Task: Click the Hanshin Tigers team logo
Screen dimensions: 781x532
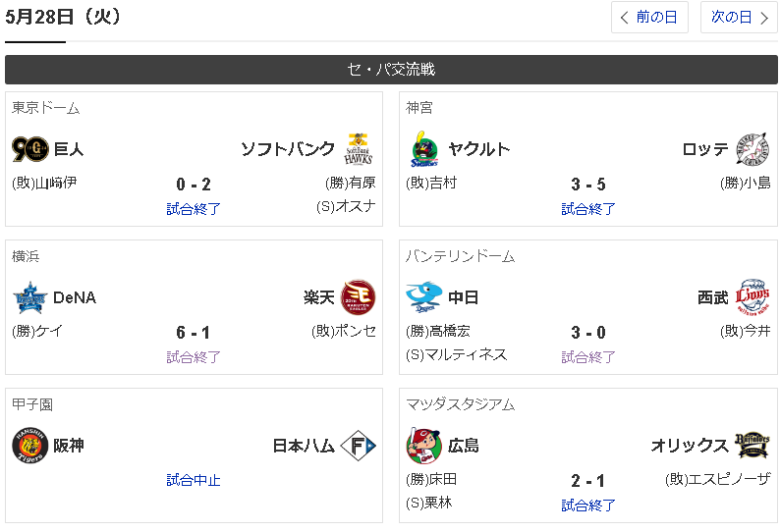Action: [29, 446]
